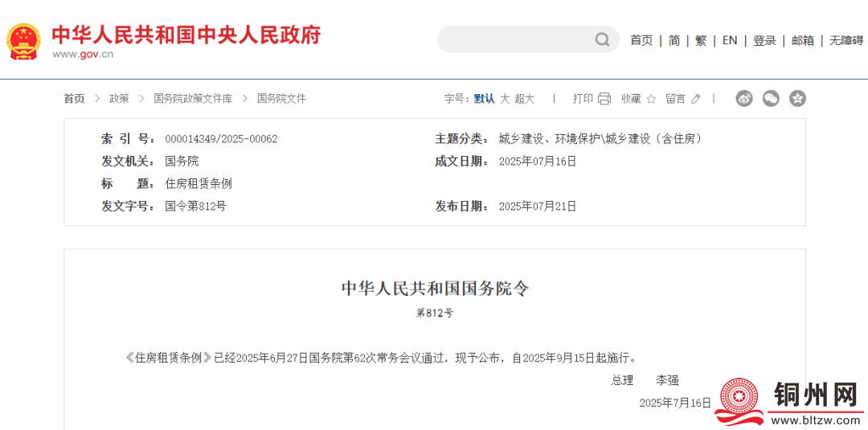Open the 首页 link in top navigation

(641, 40)
